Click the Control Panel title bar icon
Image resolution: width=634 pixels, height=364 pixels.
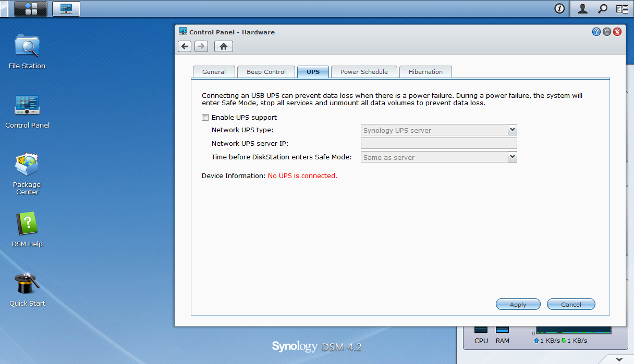point(183,31)
